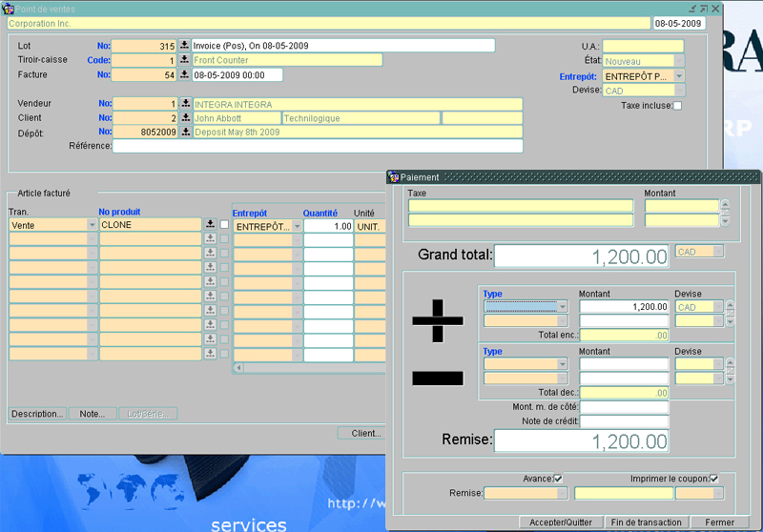Uncheck the Avance checkbox

coord(558,479)
